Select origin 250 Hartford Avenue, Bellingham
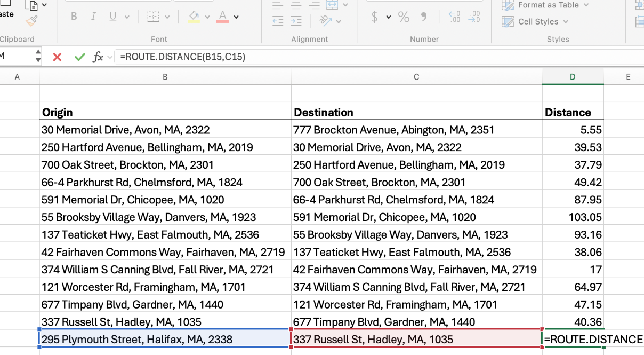This screenshot has width=644, height=355. click(165, 147)
